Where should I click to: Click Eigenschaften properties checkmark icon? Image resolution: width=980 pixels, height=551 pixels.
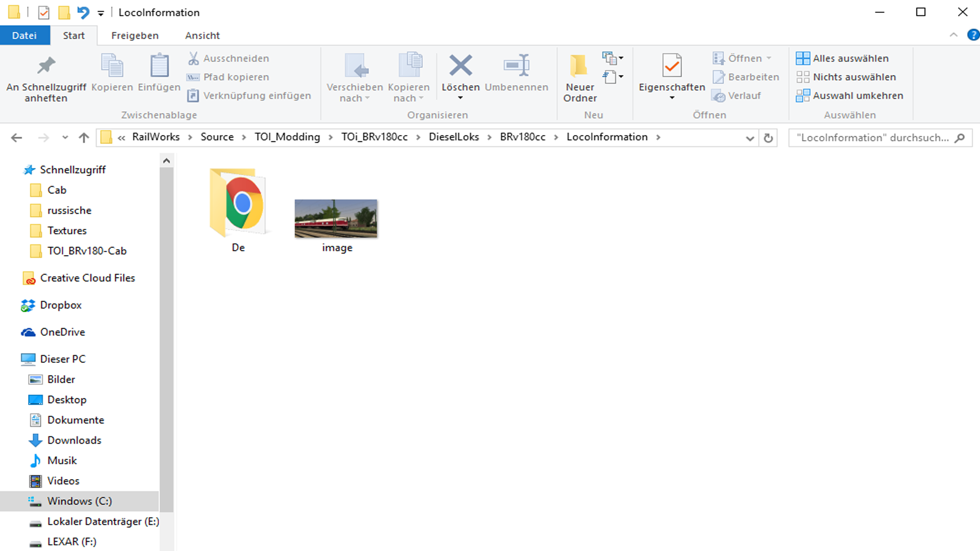672,66
